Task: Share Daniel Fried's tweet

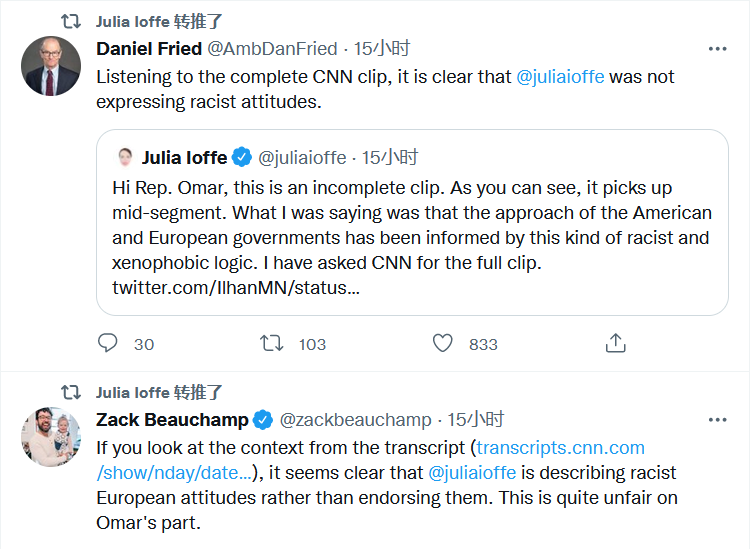Action: tap(616, 343)
